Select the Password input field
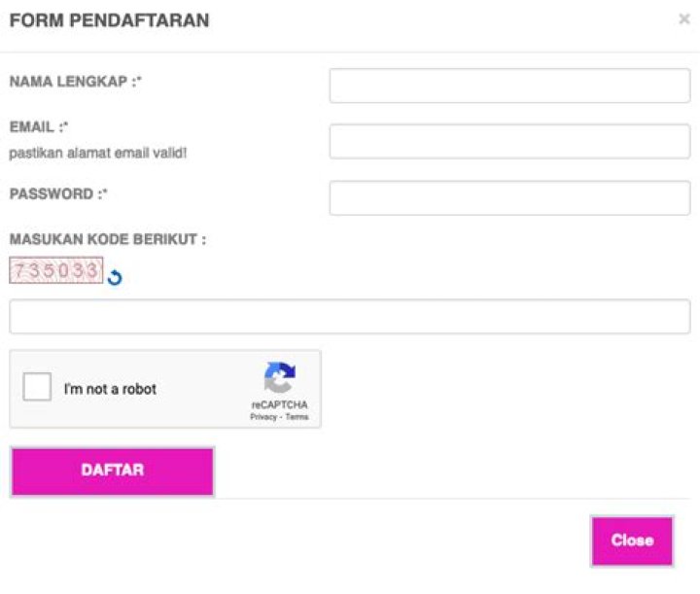 (x=509, y=198)
